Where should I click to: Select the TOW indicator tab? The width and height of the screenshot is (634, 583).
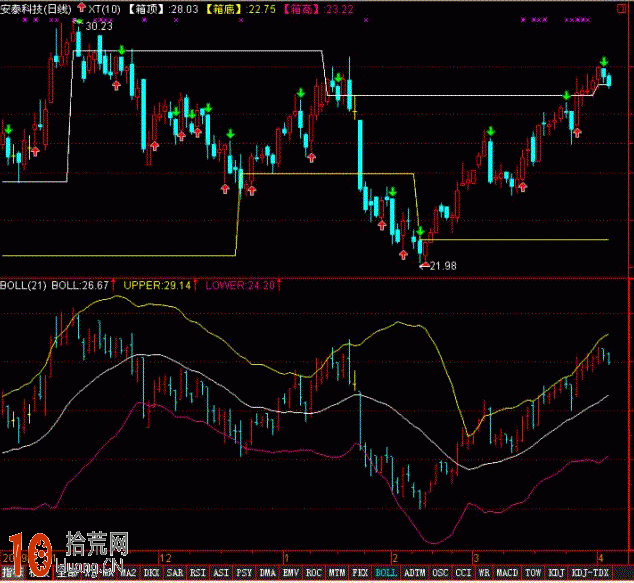click(533, 573)
